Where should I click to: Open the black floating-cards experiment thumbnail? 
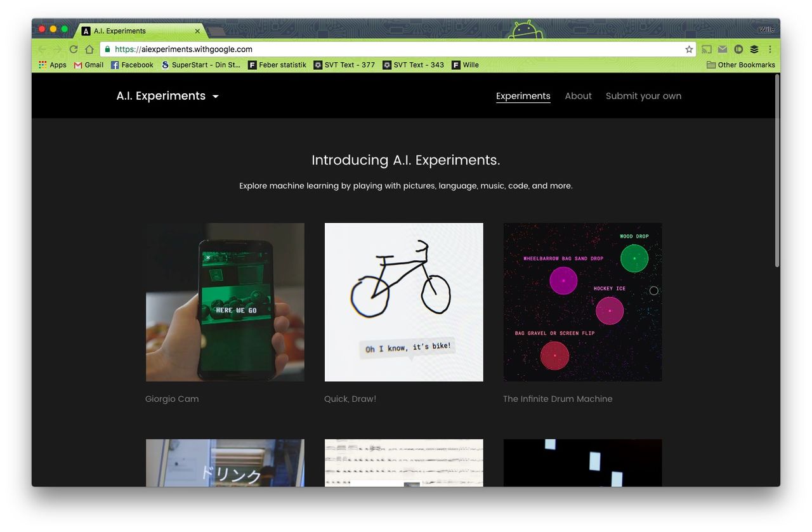tap(583, 463)
